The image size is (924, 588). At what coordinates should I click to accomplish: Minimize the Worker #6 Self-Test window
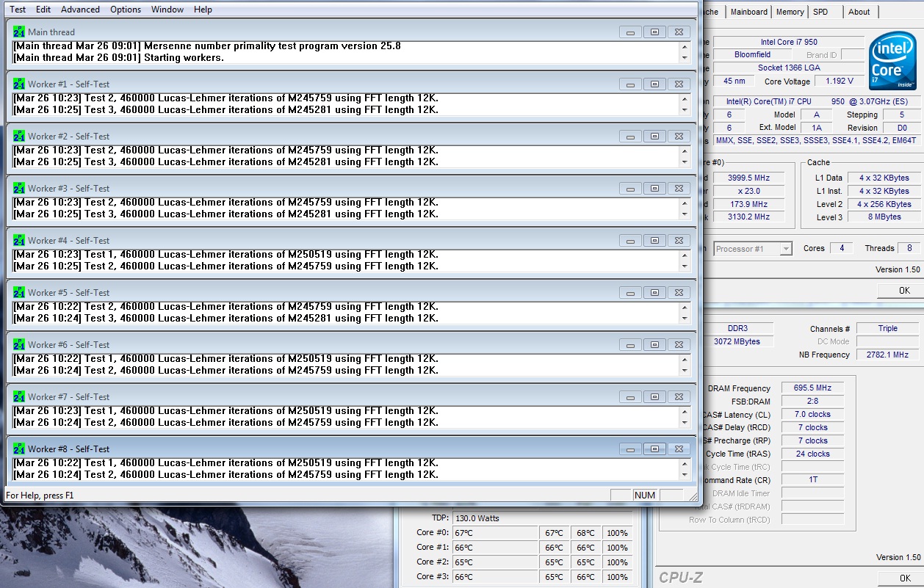click(629, 345)
